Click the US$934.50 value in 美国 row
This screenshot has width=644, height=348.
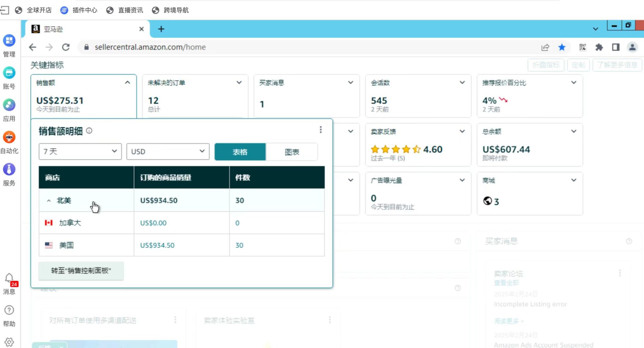tap(157, 245)
